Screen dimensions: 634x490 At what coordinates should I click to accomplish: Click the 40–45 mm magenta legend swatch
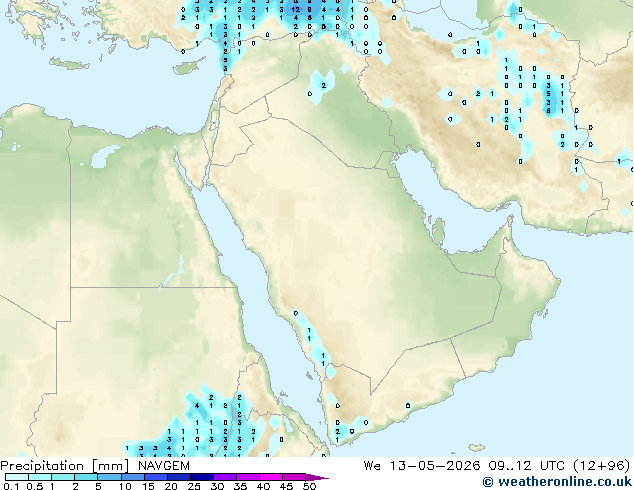271,477
